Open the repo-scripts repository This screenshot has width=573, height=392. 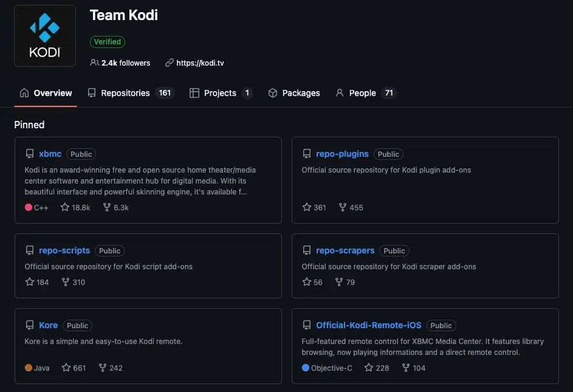[64, 250]
